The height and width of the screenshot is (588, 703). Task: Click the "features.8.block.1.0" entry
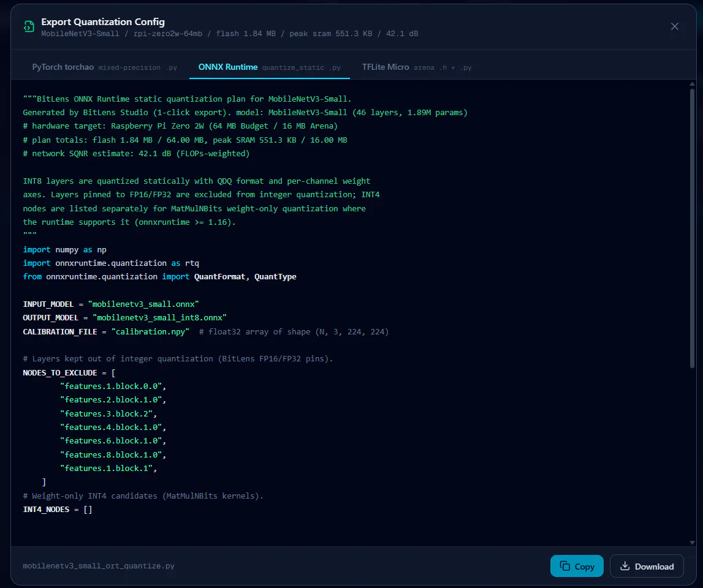[113, 455]
